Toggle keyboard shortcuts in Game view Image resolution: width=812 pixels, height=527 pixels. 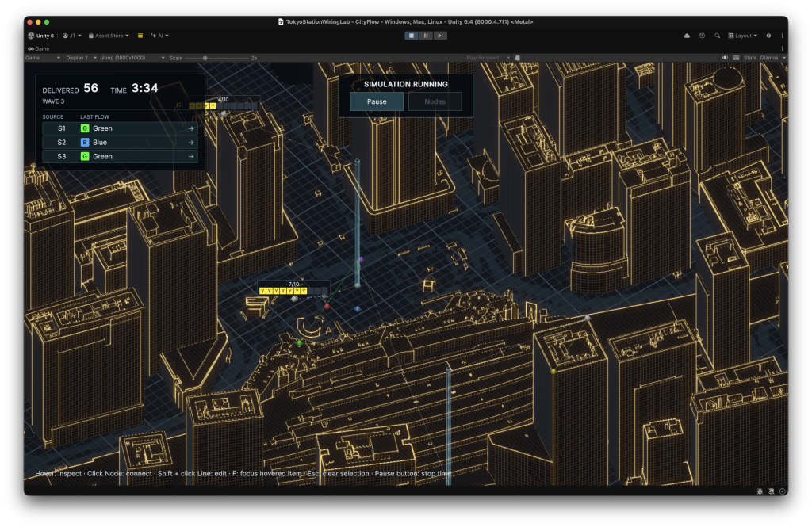736,58
